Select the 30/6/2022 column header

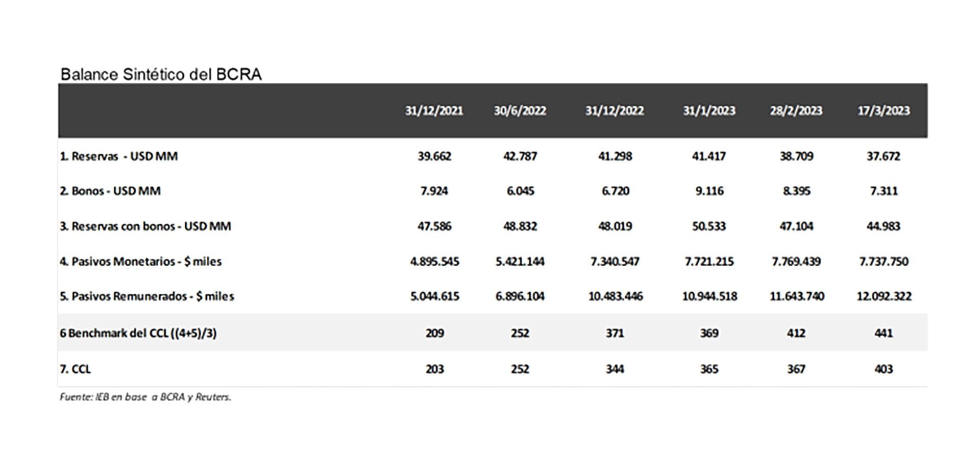coord(520,111)
